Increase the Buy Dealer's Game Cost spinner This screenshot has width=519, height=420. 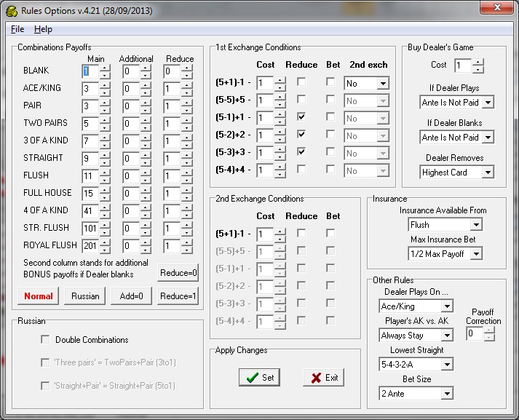pyautogui.click(x=478, y=63)
